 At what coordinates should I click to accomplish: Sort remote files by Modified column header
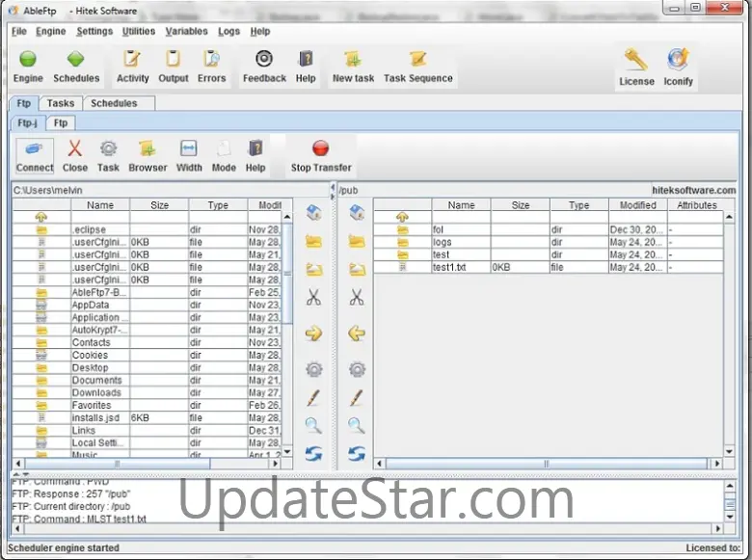pos(638,205)
